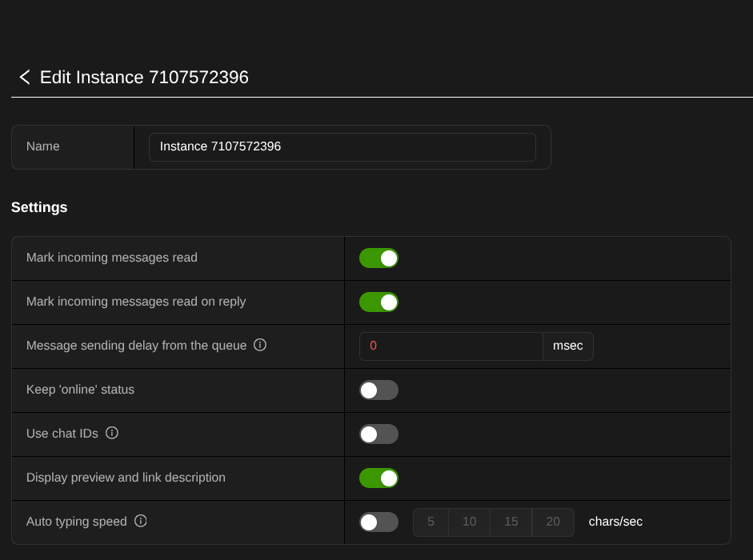Click the msec unit label
Screen dimensions: 753x560
568,346
